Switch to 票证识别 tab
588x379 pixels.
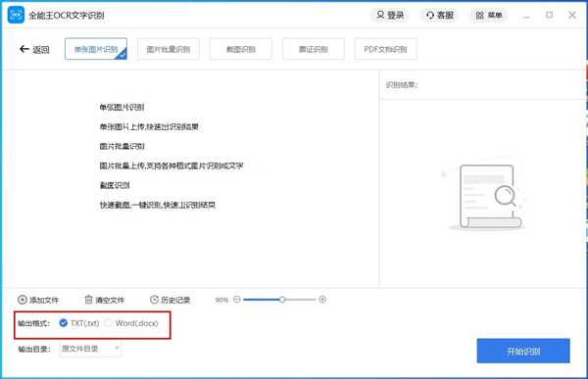314,49
